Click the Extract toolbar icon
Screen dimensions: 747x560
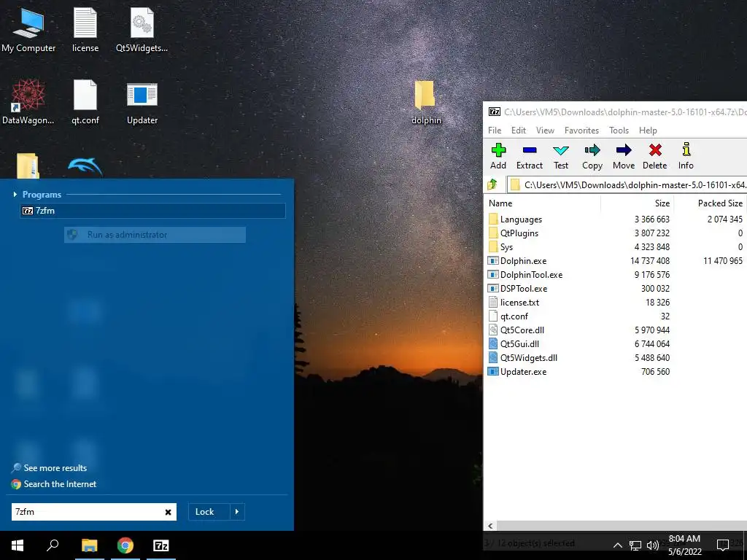click(530, 157)
